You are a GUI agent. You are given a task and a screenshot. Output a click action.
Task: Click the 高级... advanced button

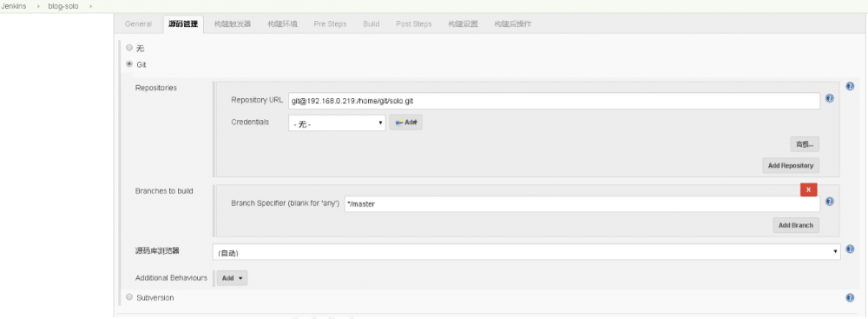[805, 144]
